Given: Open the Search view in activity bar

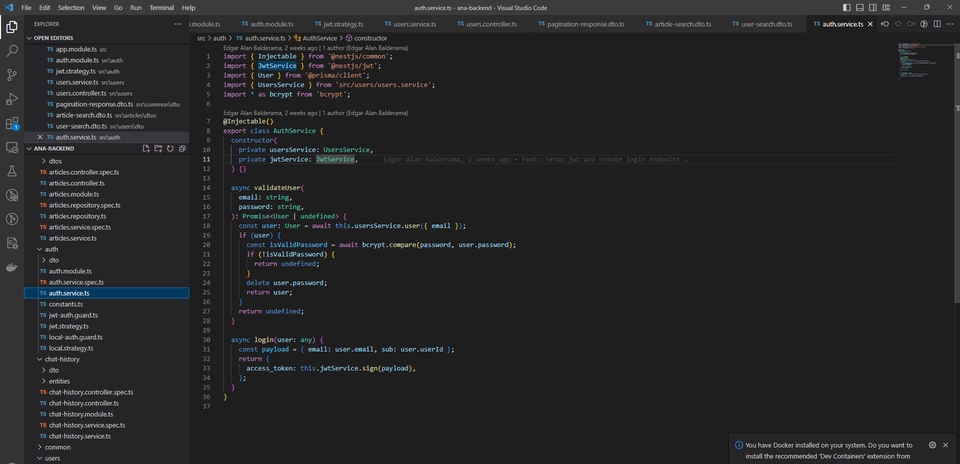Looking at the screenshot, I should click(12, 51).
